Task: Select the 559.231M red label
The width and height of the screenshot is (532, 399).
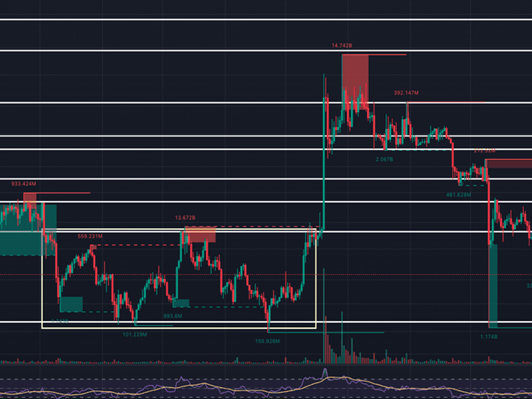Action: pos(90,236)
